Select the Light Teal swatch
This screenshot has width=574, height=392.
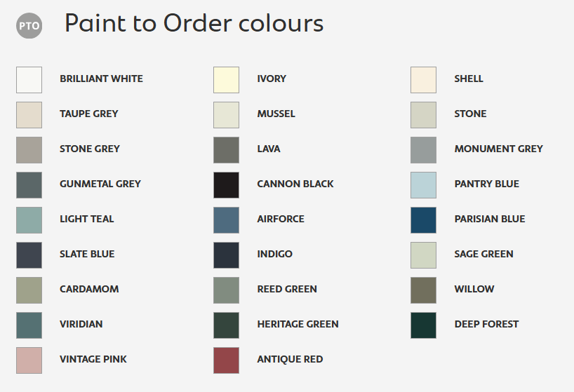[x=29, y=219]
